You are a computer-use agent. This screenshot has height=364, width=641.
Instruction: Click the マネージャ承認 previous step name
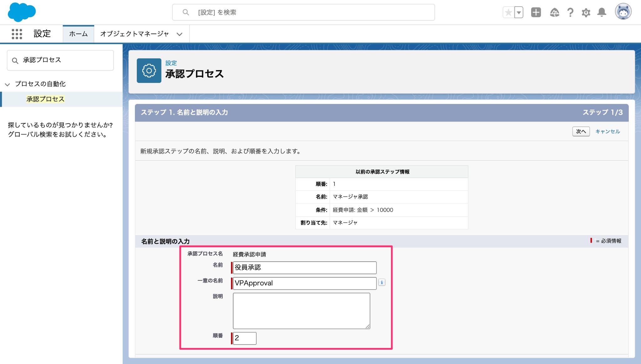coord(350,197)
